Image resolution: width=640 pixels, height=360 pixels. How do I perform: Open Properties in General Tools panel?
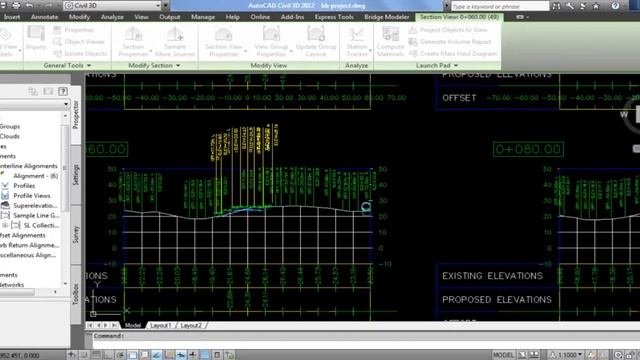coord(74,30)
